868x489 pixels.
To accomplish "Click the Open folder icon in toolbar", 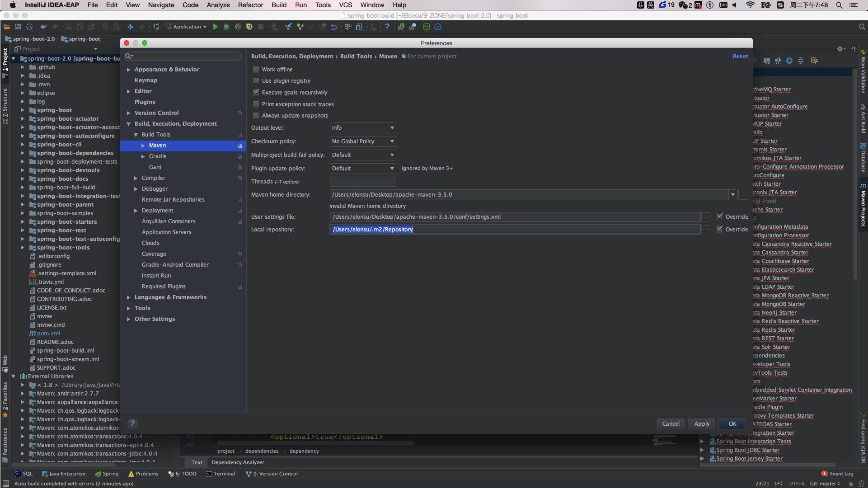I will [x=7, y=27].
